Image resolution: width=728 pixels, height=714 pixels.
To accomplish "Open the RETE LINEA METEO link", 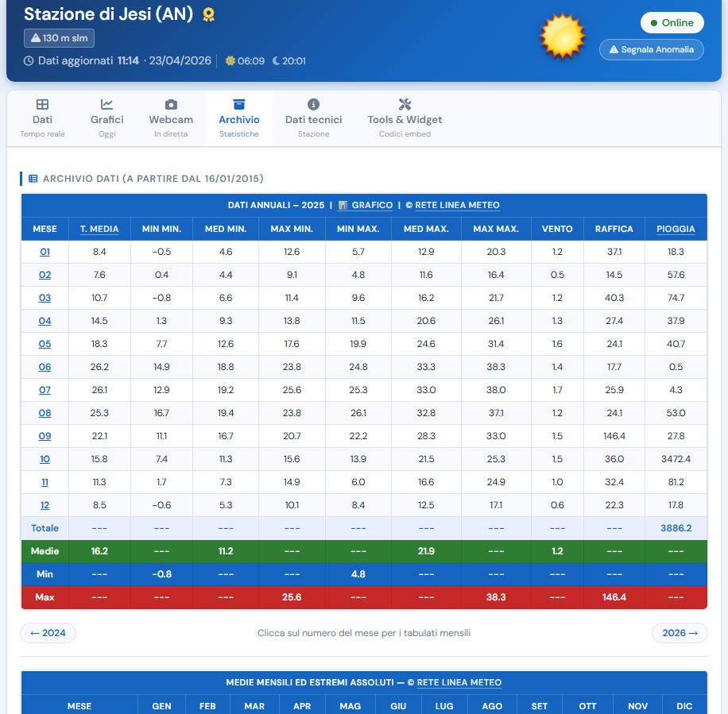I will tap(457, 205).
